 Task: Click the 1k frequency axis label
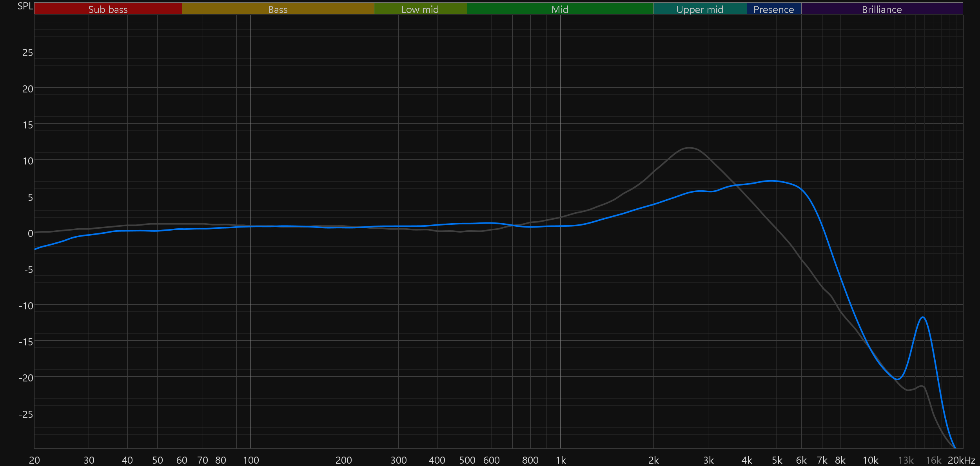tap(561, 460)
